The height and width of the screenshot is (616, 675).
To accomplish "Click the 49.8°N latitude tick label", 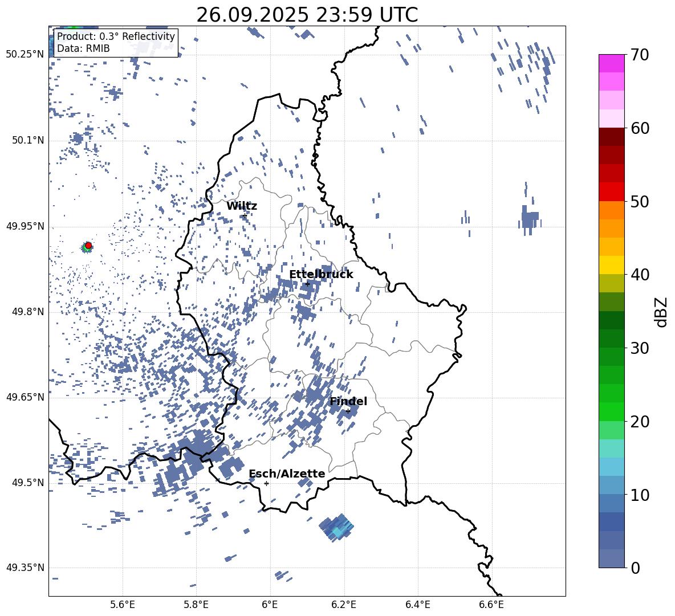I will tap(28, 312).
